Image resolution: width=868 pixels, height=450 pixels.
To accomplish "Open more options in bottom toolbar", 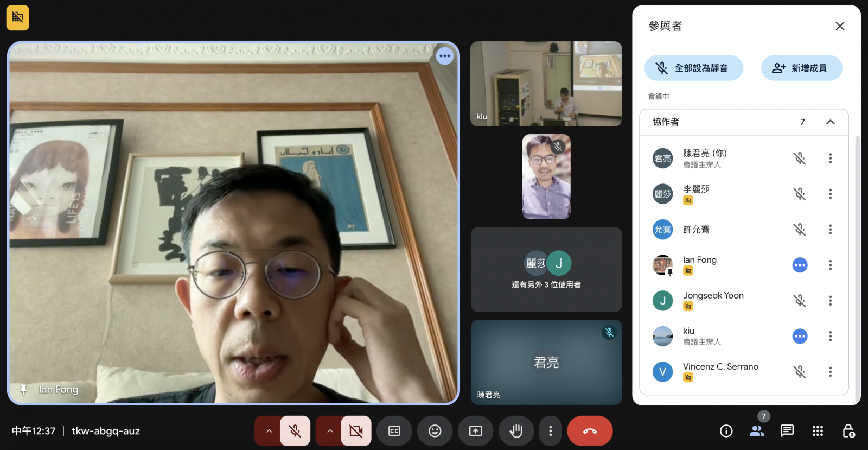I will pyautogui.click(x=550, y=431).
